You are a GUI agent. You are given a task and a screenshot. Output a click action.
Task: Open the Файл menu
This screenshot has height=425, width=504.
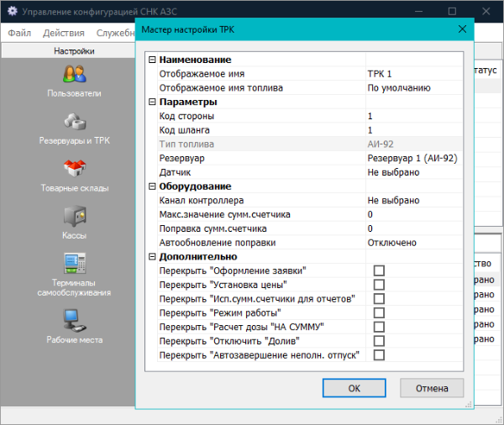(x=19, y=33)
